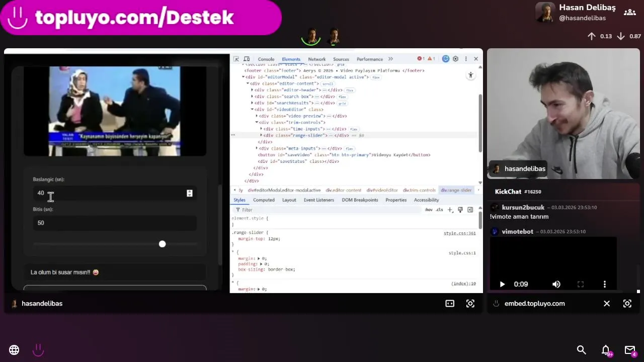
Task: Click the play button on the vimotebot video
Action: [502, 284]
